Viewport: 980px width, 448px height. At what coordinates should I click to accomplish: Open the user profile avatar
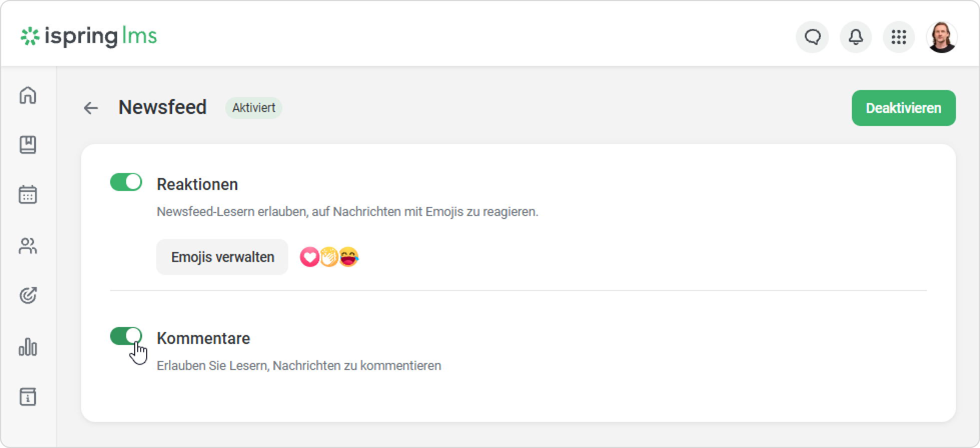click(x=942, y=37)
